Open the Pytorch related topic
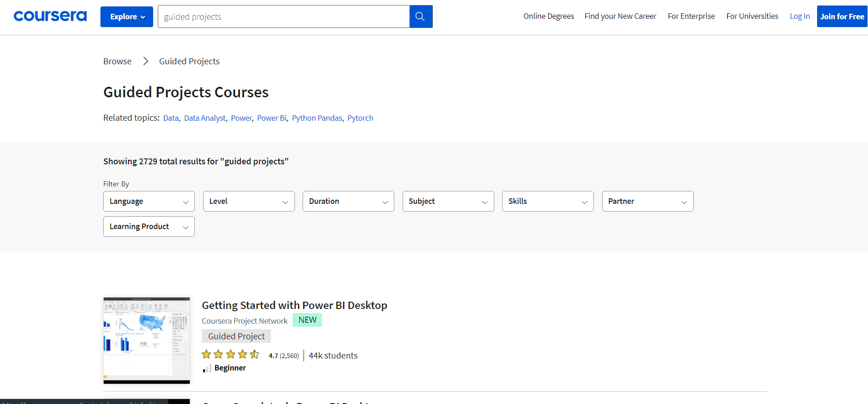The height and width of the screenshot is (404, 868). tap(360, 118)
